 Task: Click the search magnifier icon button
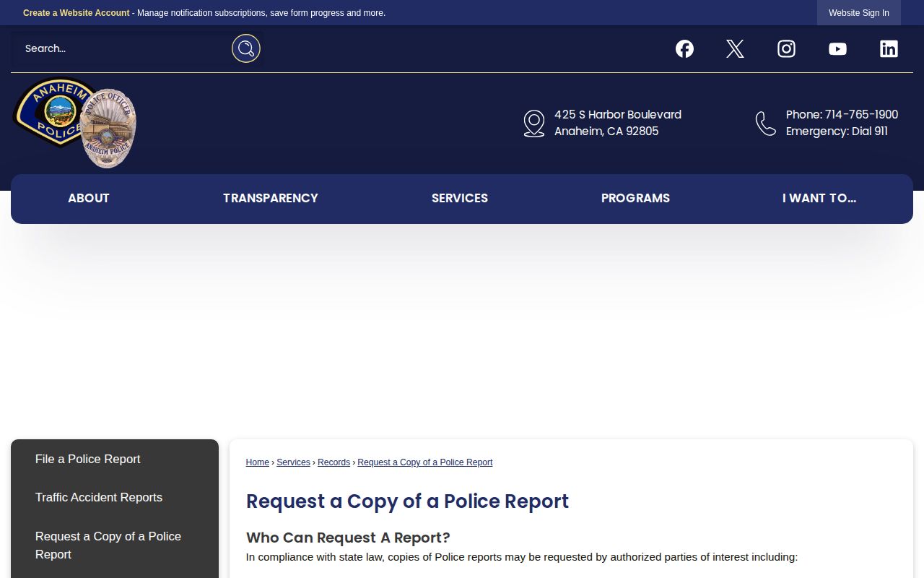[x=246, y=48]
